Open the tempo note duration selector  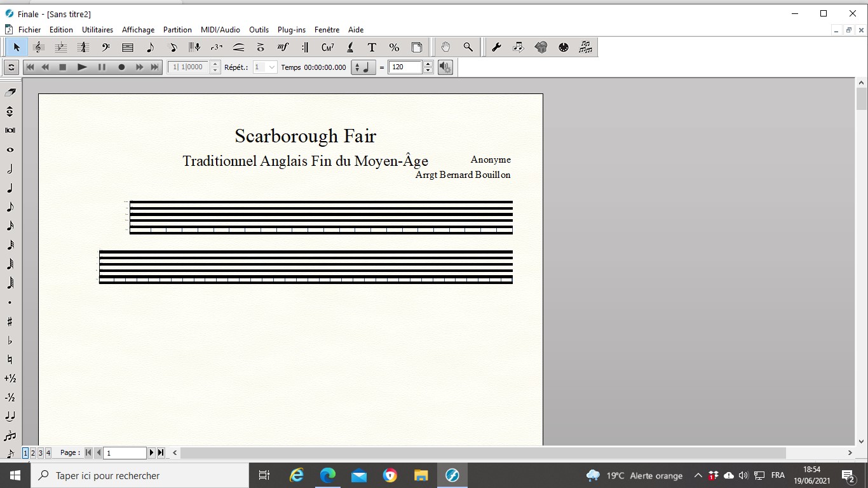(363, 67)
